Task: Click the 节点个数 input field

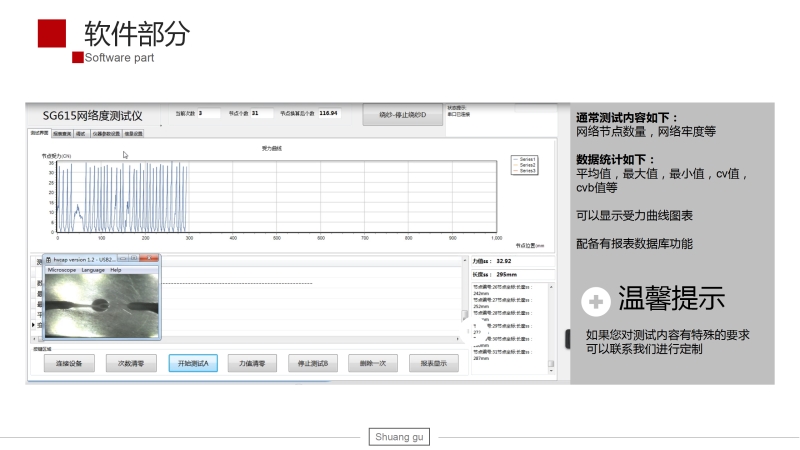Action: (x=261, y=113)
